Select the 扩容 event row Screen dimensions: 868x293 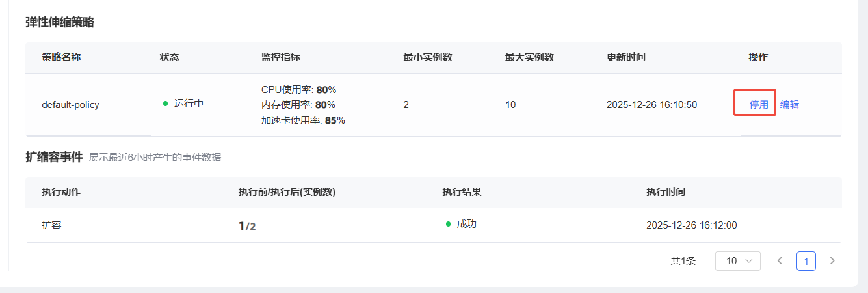[51, 225]
